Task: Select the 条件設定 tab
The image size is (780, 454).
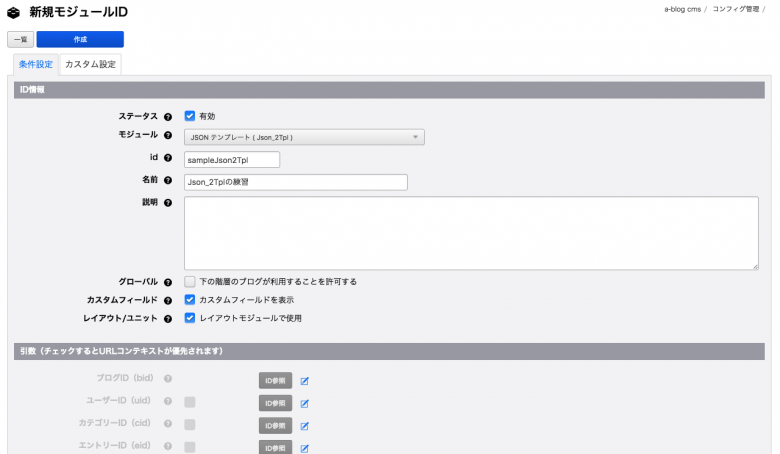Action: (35, 65)
